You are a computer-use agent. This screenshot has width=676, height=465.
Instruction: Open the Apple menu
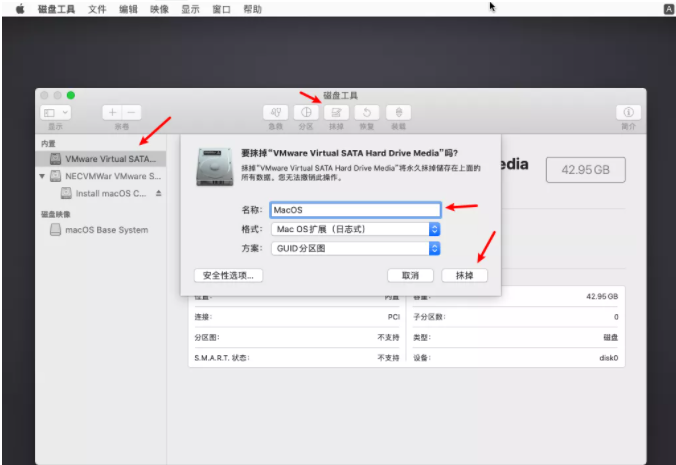point(20,9)
